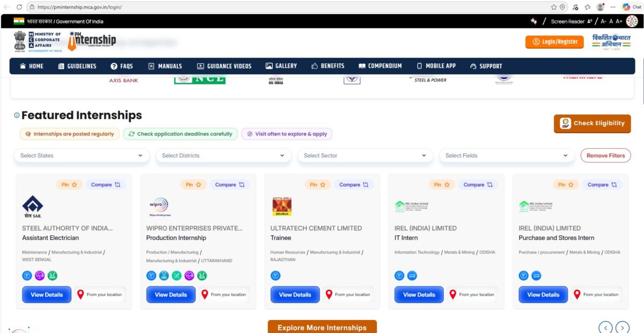Screen dimensions: 644x333
Task: Click the Check Eligibility button
Action: (592, 124)
